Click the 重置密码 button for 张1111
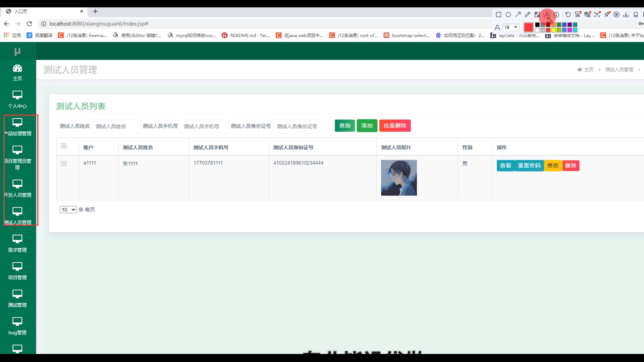This screenshot has height=362, width=644. (x=529, y=166)
